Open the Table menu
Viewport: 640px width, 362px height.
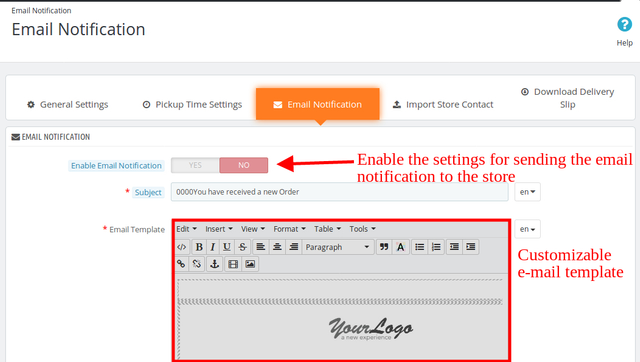(327, 229)
